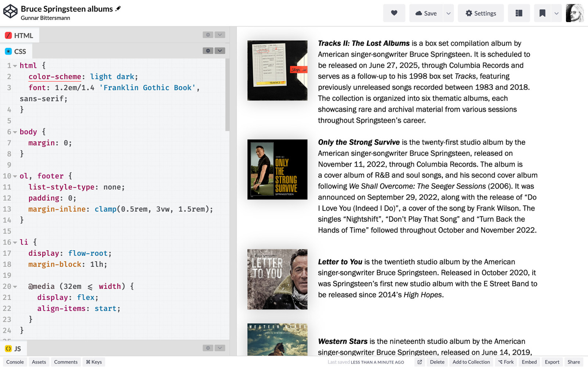Open the Export menu

[x=552, y=362]
